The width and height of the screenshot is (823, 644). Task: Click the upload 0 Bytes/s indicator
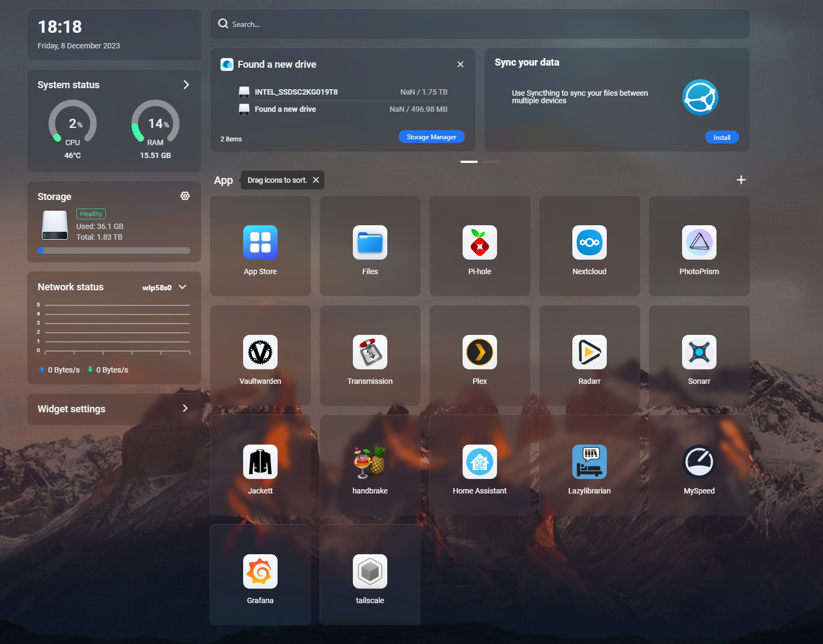(59, 370)
